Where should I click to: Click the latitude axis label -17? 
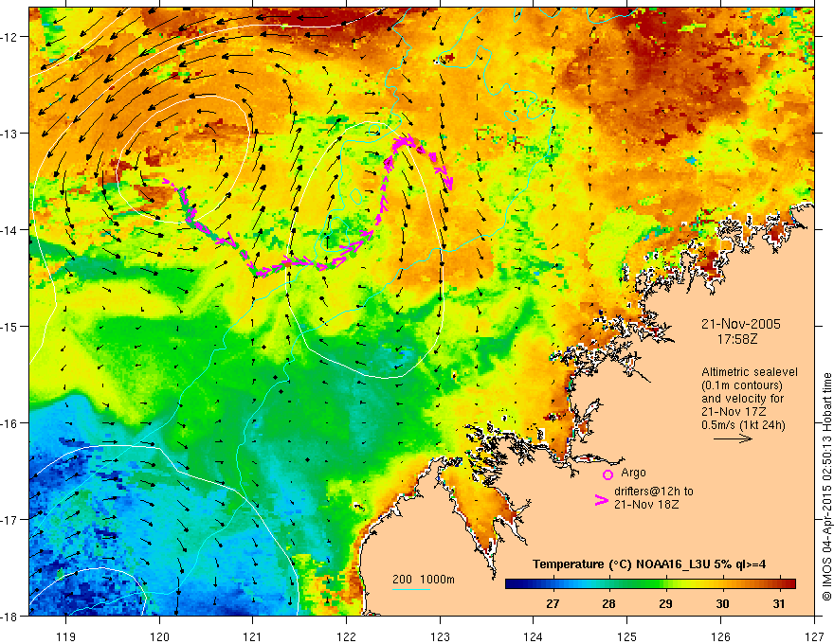point(10,520)
